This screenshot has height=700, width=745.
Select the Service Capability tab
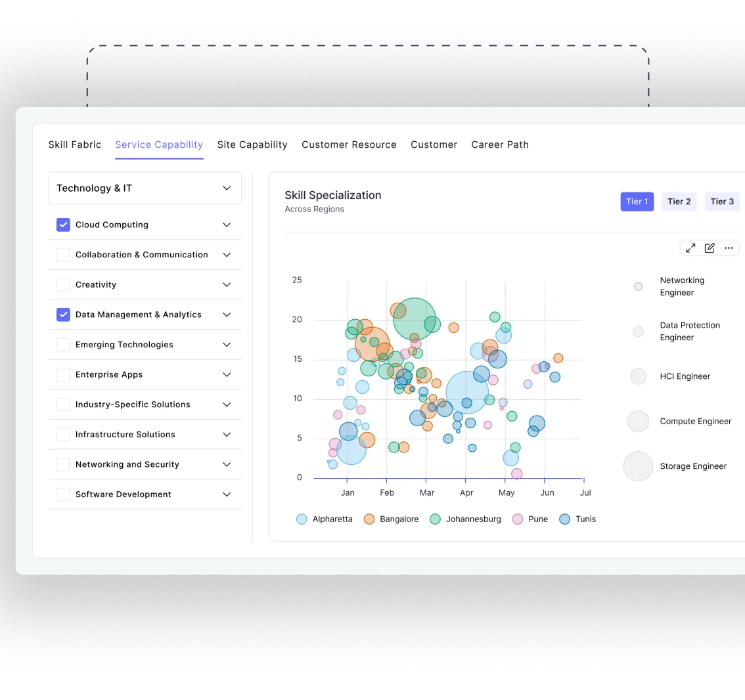pos(159,144)
